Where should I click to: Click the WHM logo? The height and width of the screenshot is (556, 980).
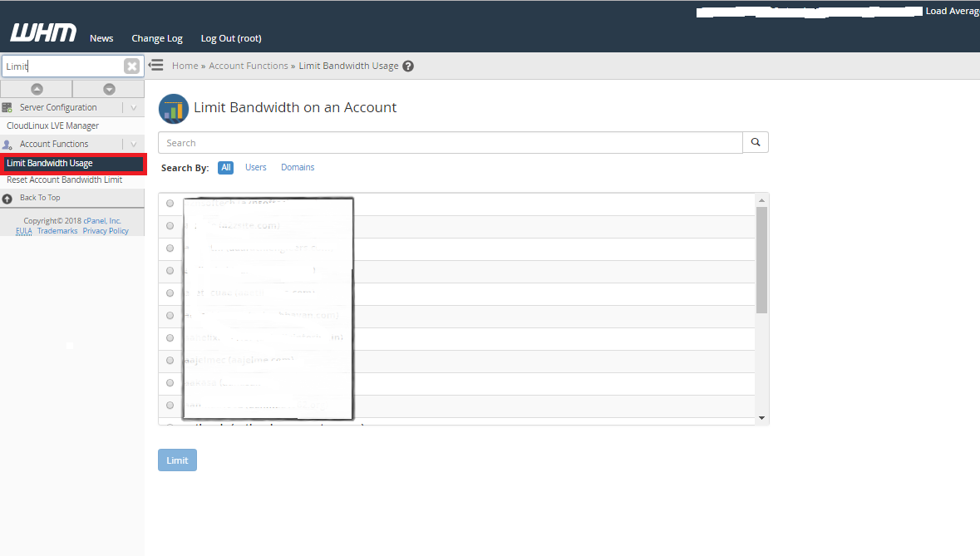43,33
